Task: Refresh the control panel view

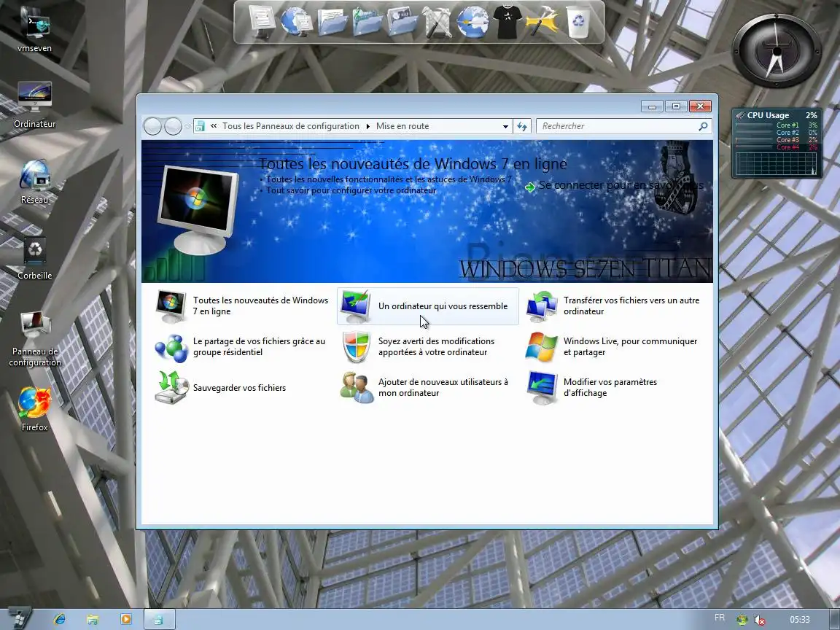Action: 522,126
